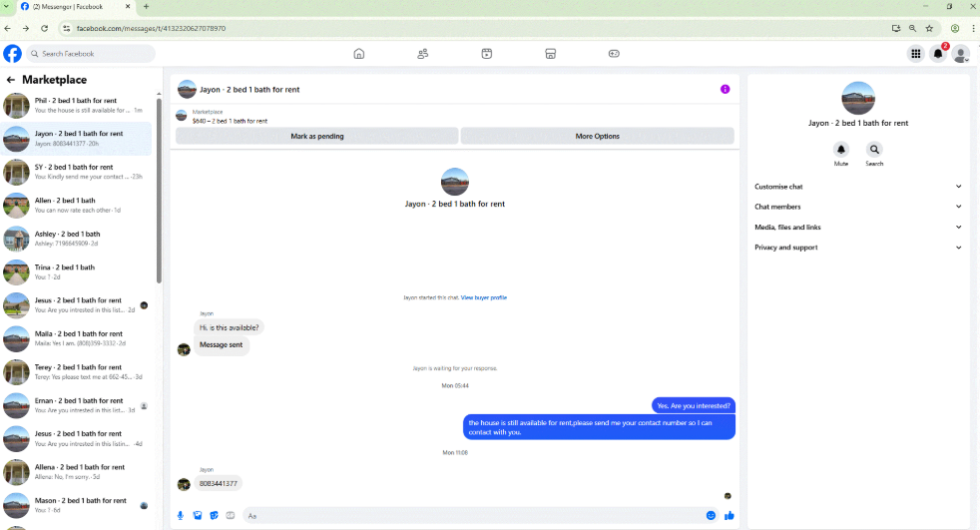Navigate back in browser
Screen dimensions: 980x530
pyautogui.click(x=8, y=28)
